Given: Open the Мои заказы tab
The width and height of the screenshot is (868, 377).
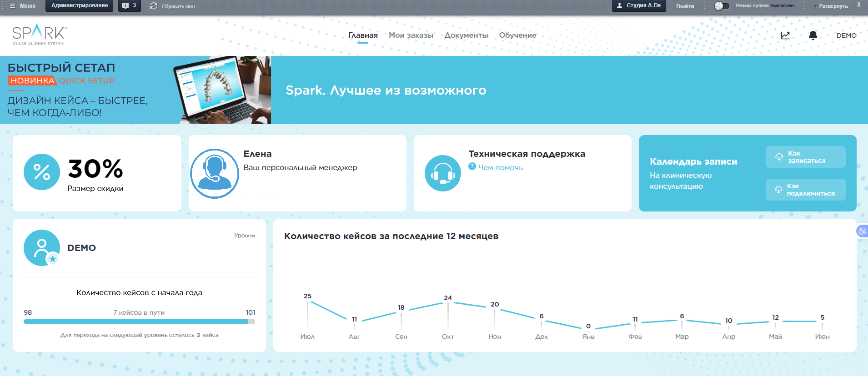Looking at the screenshot, I should [x=411, y=35].
